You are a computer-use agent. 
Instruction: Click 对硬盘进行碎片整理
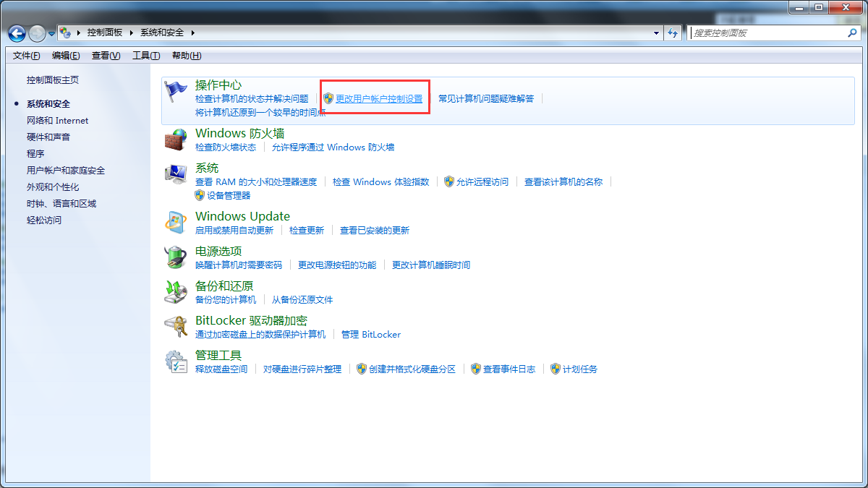tap(302, 369)
